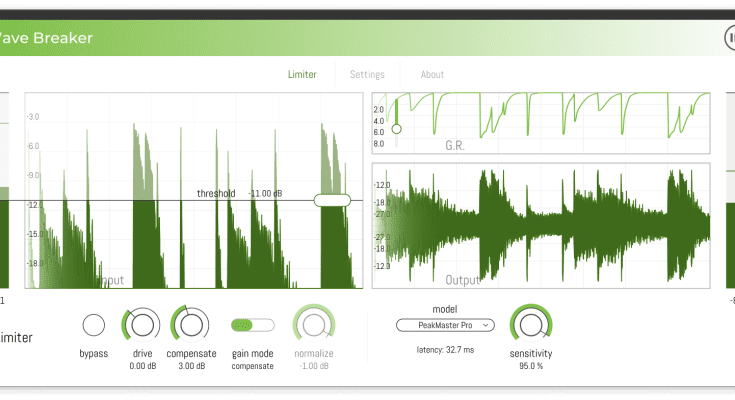735x400 pixels.
Task: Open the Settings tab
Action: point(367,74)
